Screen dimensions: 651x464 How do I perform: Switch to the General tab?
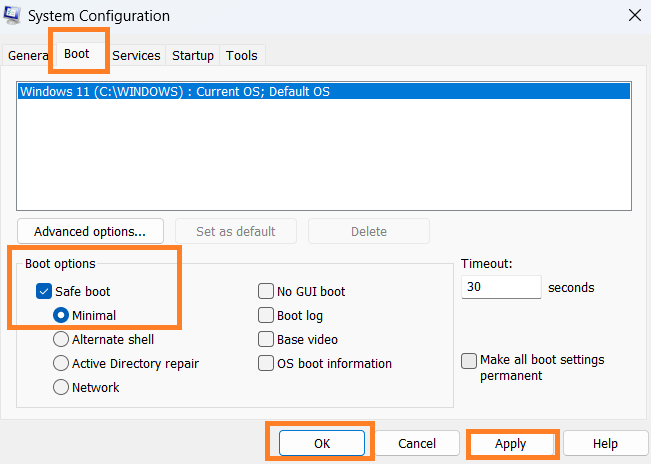27,56
